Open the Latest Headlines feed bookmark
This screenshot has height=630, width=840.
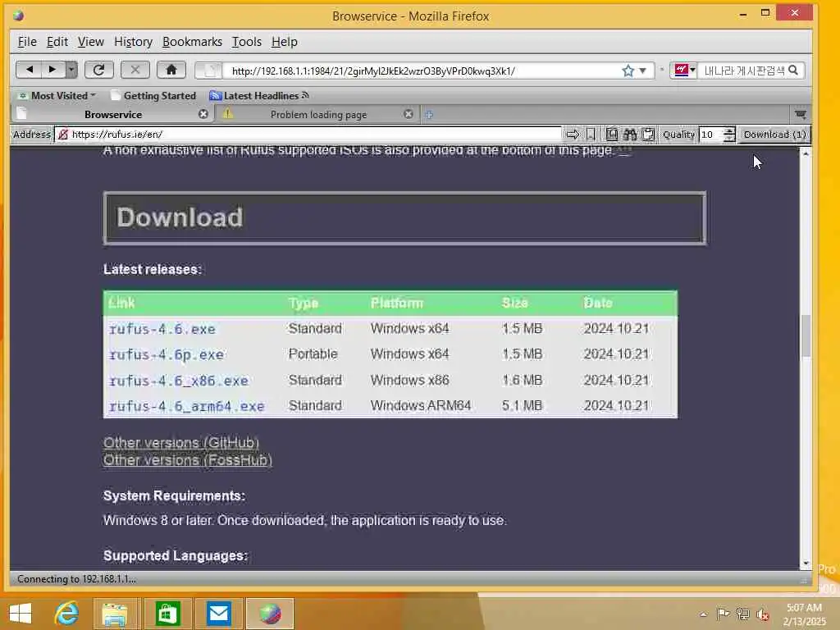[x=259, y=95]
